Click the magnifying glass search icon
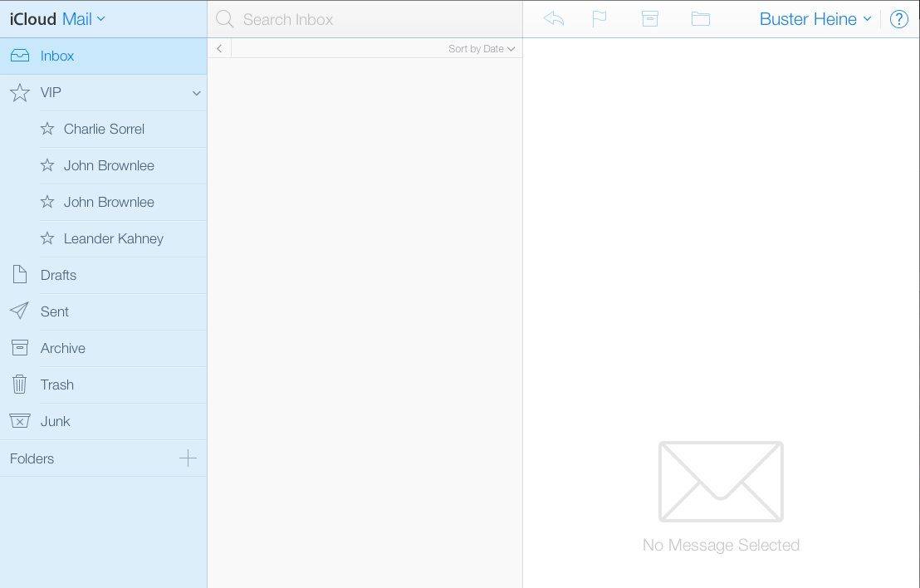This screenshot has height=588, width=920. pos(224,19)
